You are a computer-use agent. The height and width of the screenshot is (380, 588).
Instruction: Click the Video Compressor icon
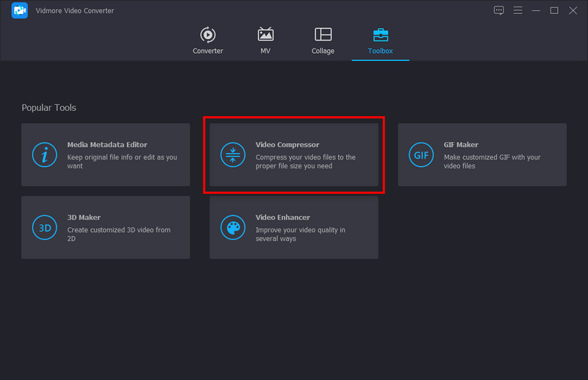click(x=233, y=155)
